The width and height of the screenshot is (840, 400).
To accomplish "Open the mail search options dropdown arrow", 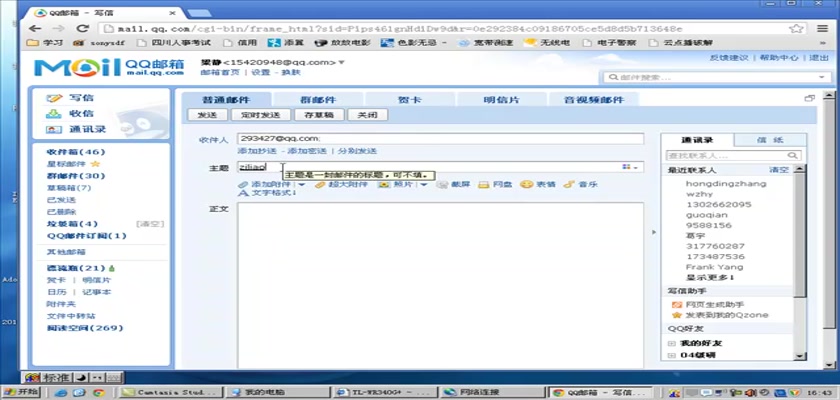I will [x=822, y=78].
